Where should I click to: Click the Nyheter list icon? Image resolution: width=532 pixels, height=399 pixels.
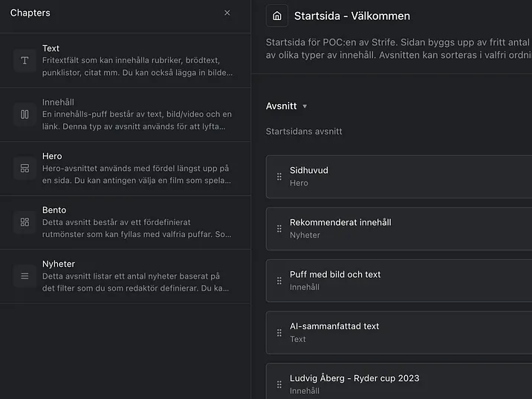pyautogui.click(x=25, y=276)
